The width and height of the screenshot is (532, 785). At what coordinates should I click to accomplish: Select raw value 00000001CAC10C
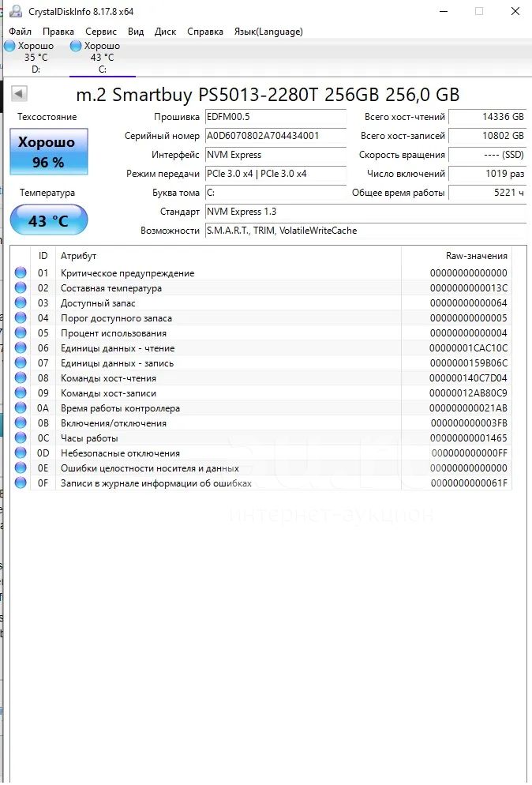pyautogui.click(x=468, y=348)
